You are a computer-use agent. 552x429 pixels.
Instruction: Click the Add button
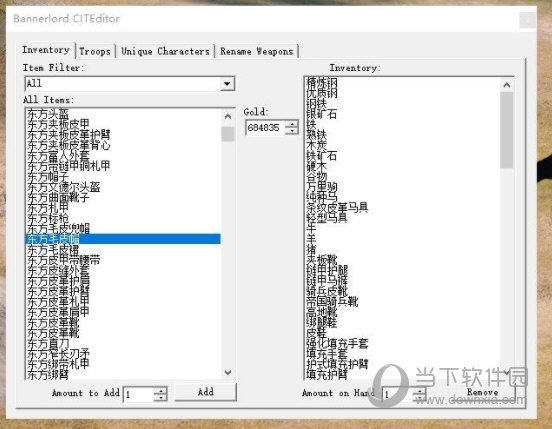(x=206, y=392)
